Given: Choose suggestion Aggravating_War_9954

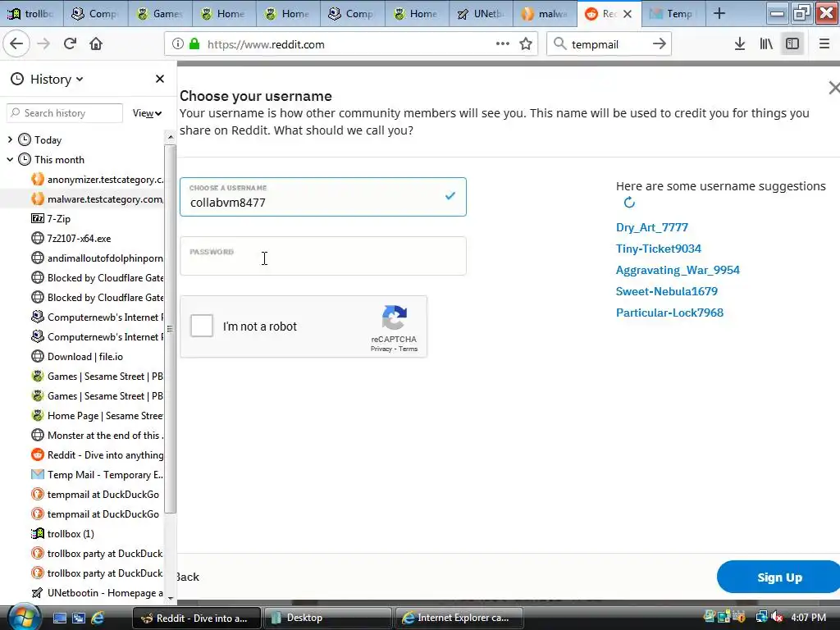Looking at the screenshot, I should point(678,270).
